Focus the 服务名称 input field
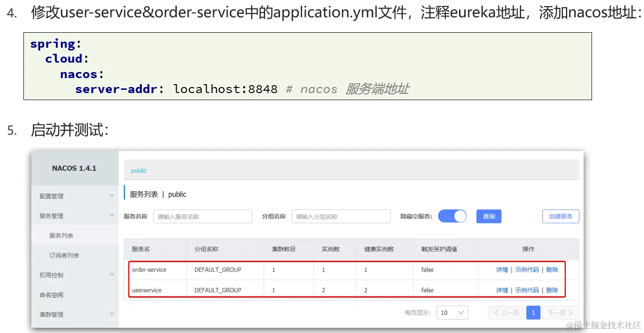This screenshot has height=333, width=644. [x=203, y=217]
